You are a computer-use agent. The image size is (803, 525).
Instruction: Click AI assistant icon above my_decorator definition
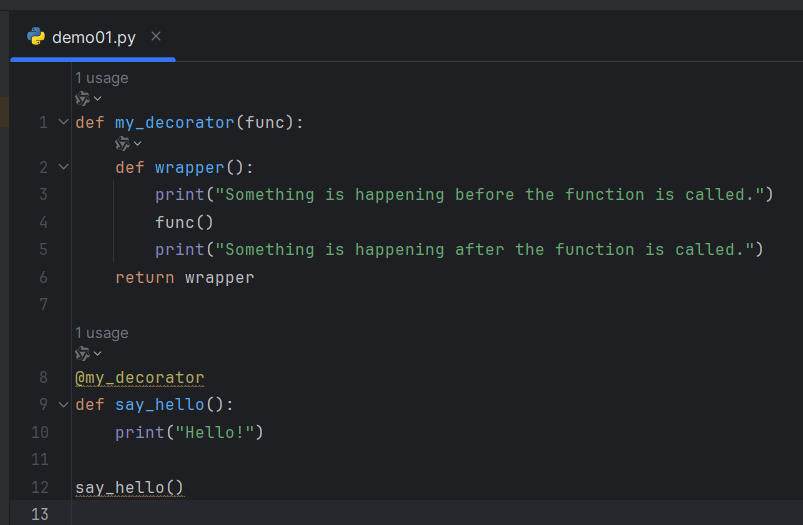pyautogui.click(x=82, y=98)
